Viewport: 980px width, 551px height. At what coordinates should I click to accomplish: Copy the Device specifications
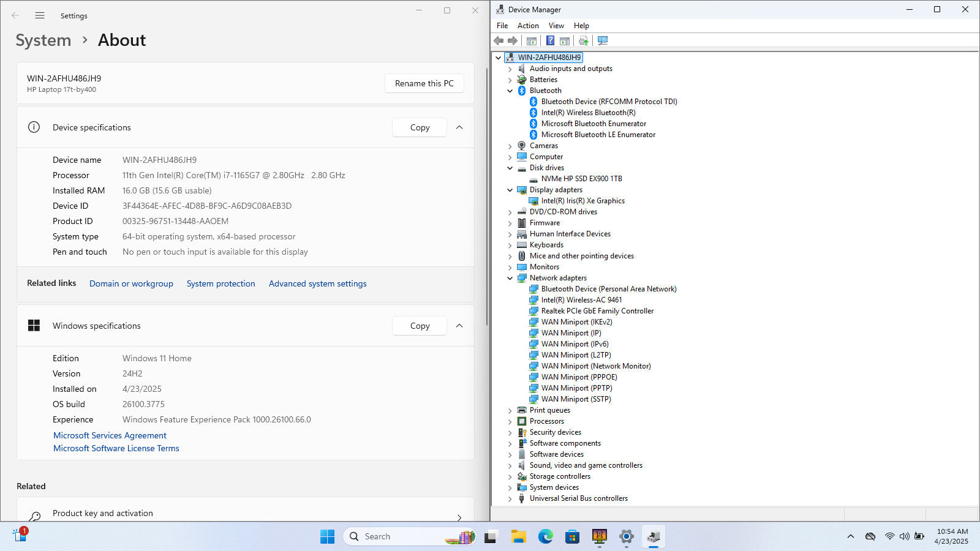point(420,127)
